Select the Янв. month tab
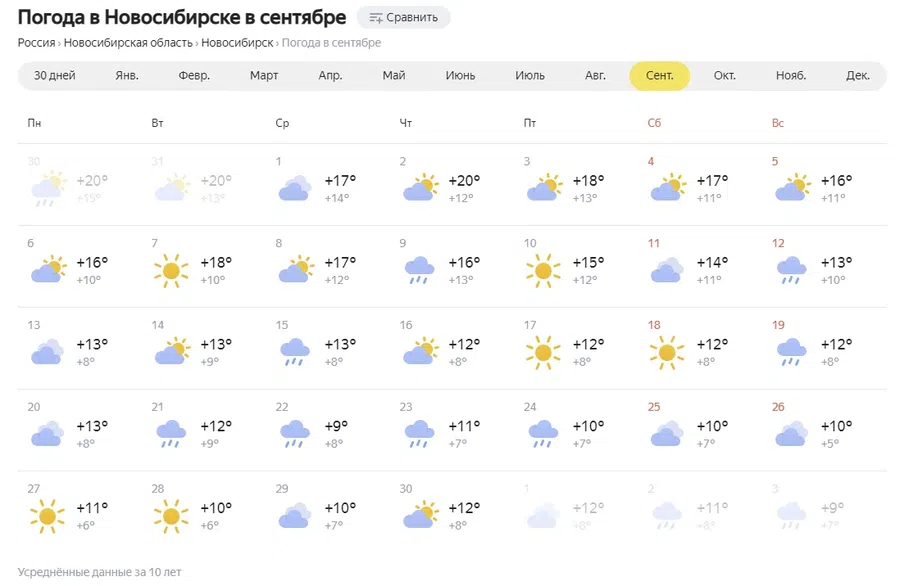This screenshot has width=900, height=586. tap(127, 75)
